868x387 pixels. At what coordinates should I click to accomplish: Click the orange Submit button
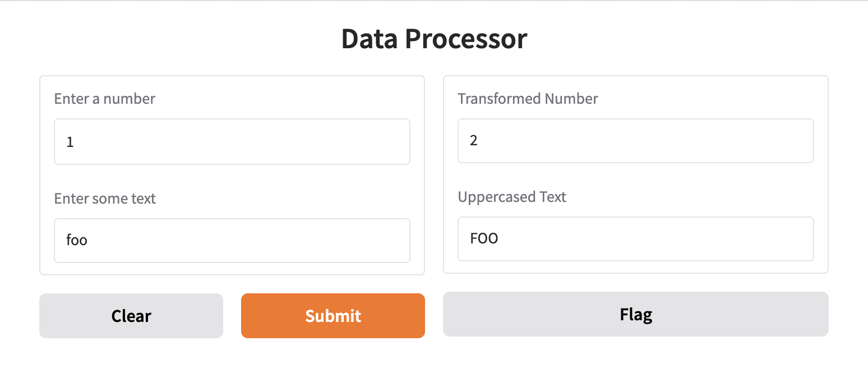tap(333, 316)
